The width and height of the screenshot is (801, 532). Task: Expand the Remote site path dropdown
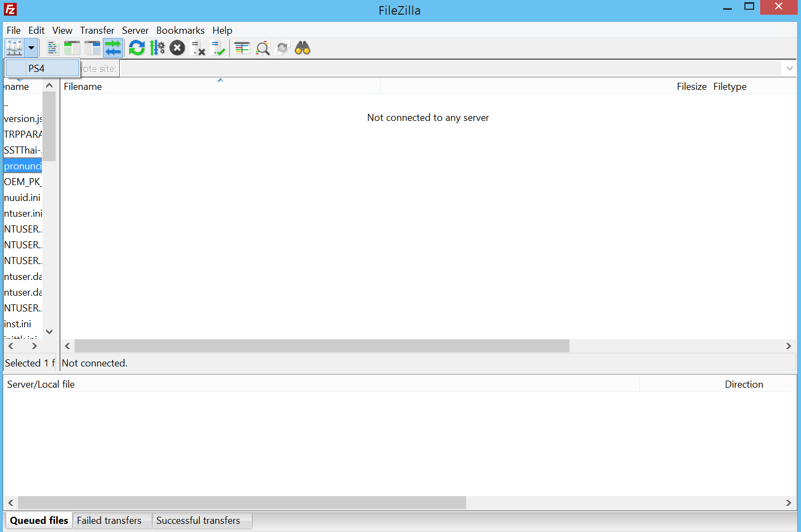click(789, 69)
